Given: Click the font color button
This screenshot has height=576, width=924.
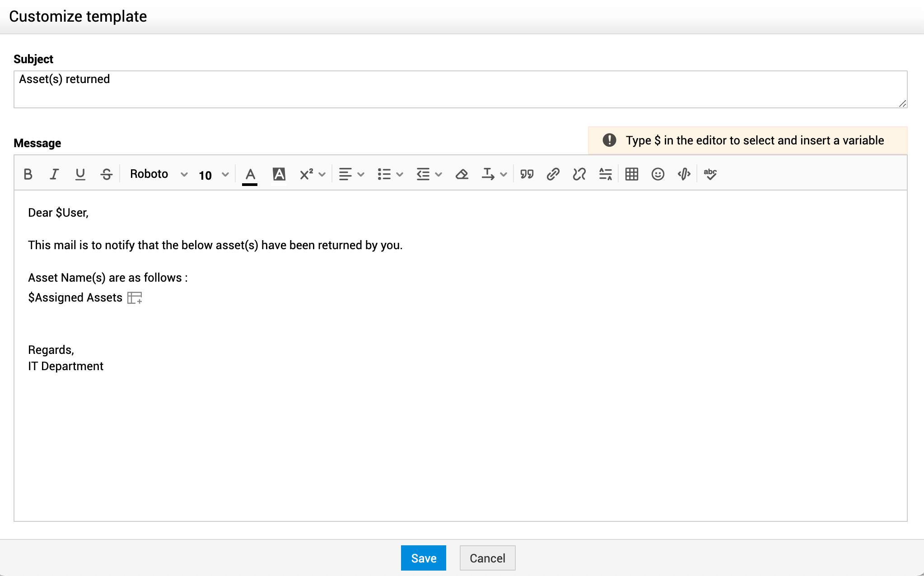Looking at the screenshot, I should coord(250,174).
